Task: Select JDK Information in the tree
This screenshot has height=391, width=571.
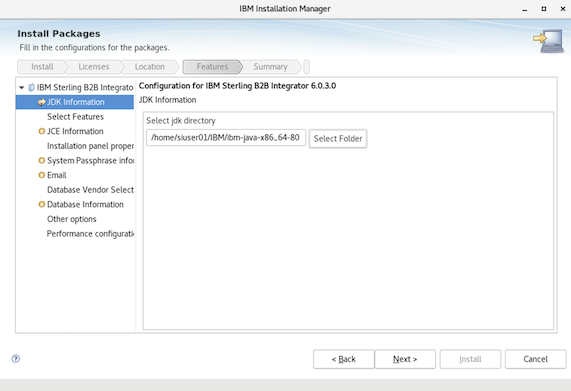Action: pos(75,102)
